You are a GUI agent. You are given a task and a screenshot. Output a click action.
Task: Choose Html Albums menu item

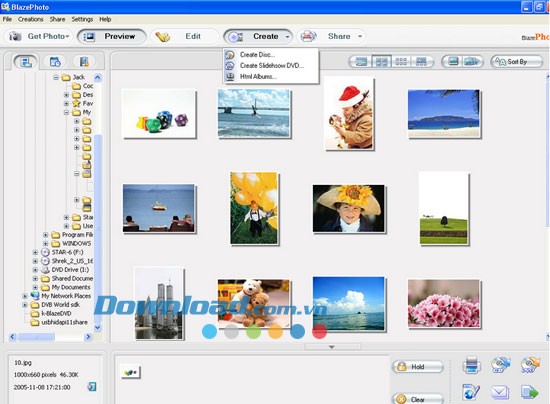[x=258, y=76]
